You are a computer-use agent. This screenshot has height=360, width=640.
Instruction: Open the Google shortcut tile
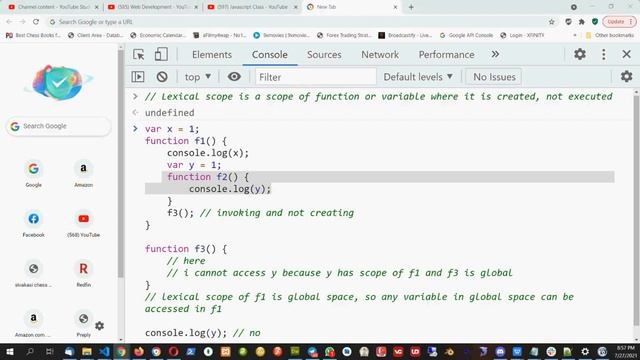(x=33, y=173)
